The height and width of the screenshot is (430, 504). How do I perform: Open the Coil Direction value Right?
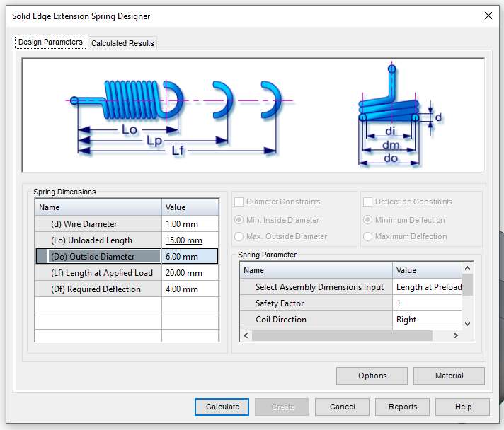[x=428, y=320]
